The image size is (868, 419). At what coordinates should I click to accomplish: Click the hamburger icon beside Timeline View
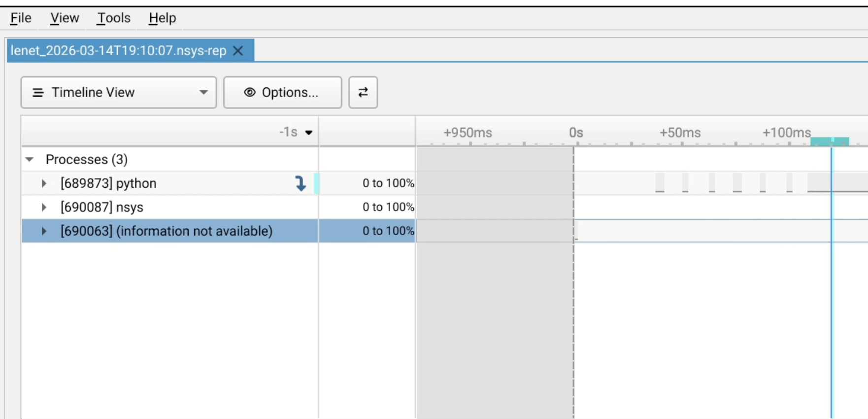pyautogui.click(x=38, y=92)
